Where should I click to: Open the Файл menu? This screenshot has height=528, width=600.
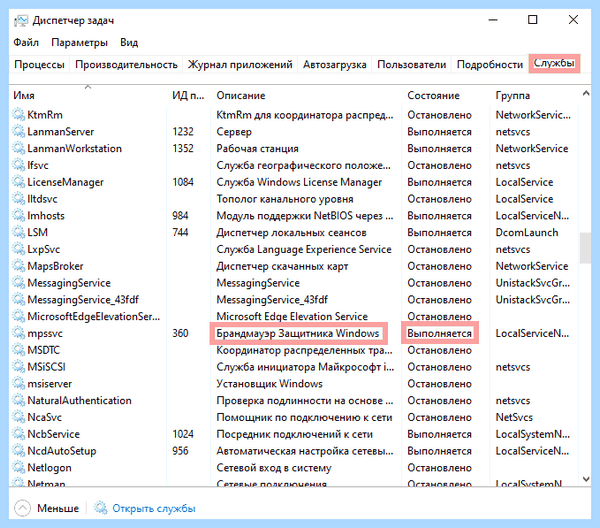coord(26,42)
